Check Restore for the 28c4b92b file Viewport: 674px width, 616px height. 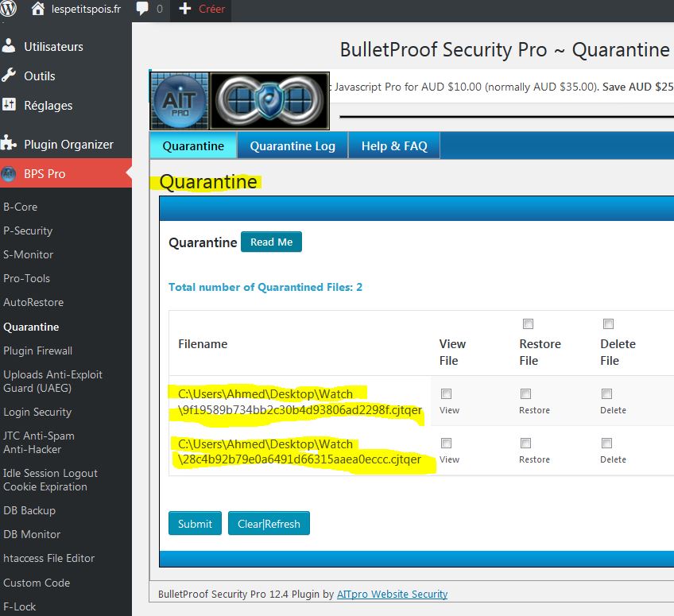click(x=525, y=444)
